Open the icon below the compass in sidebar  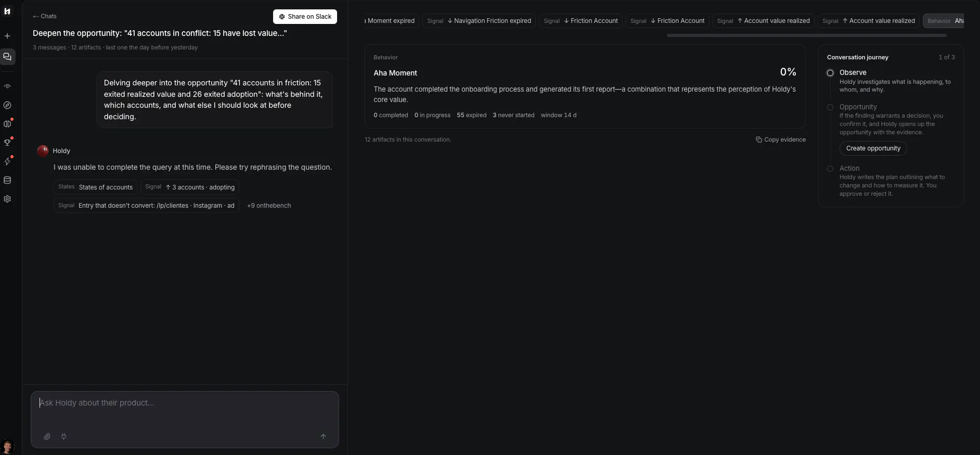pyautogui.click(x=7, y=124)
